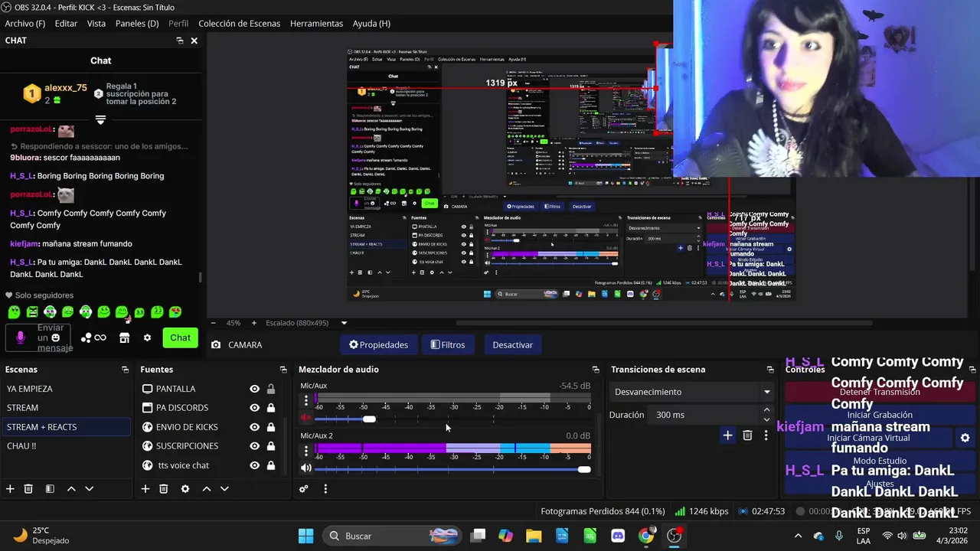This screenshot has width=980, height=551.
Task: Add a new scene with plus icon
Action: tap(10, 488)
